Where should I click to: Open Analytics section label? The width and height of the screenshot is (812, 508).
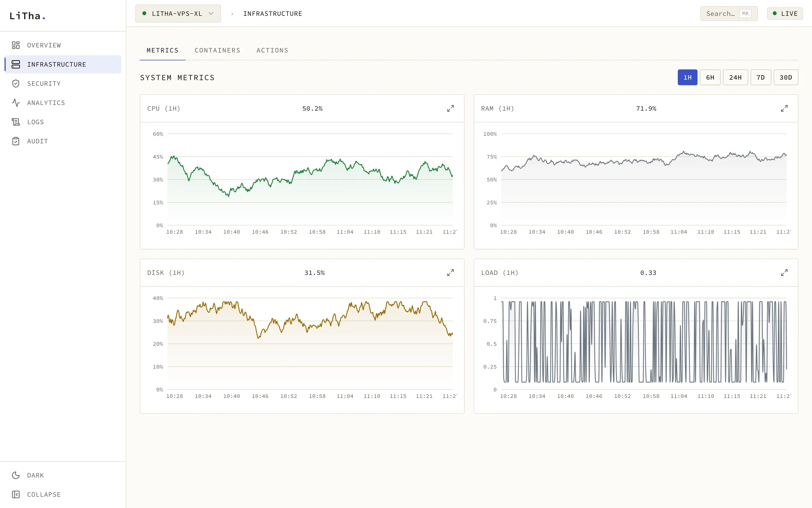(x=46, y=103)
